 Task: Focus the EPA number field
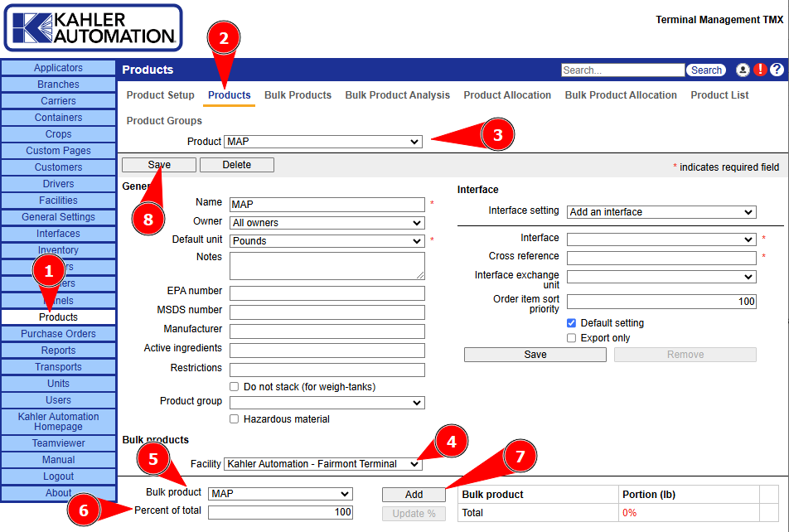point(327,293)
